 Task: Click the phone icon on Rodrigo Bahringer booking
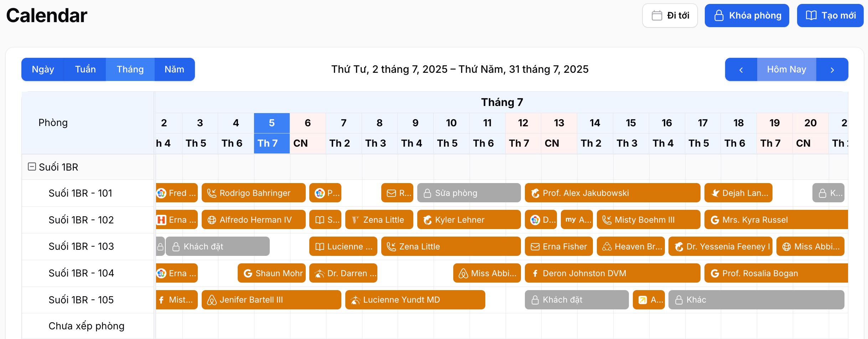[x=212, y=193]
